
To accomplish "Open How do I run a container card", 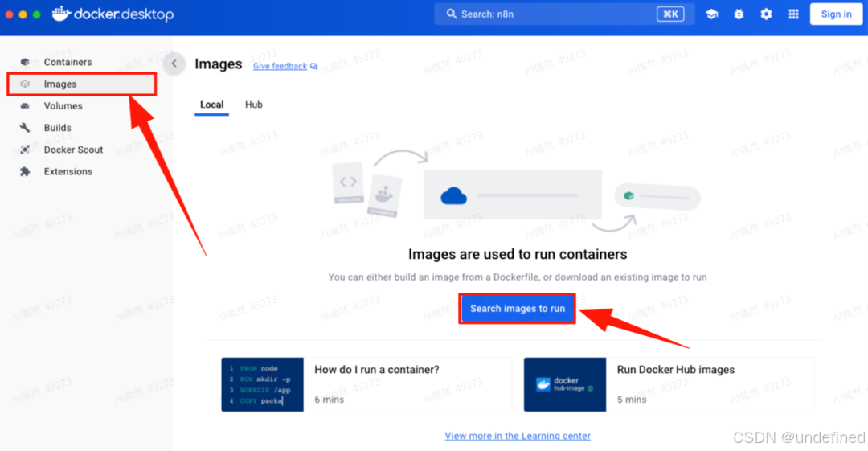I will (366, 384).
